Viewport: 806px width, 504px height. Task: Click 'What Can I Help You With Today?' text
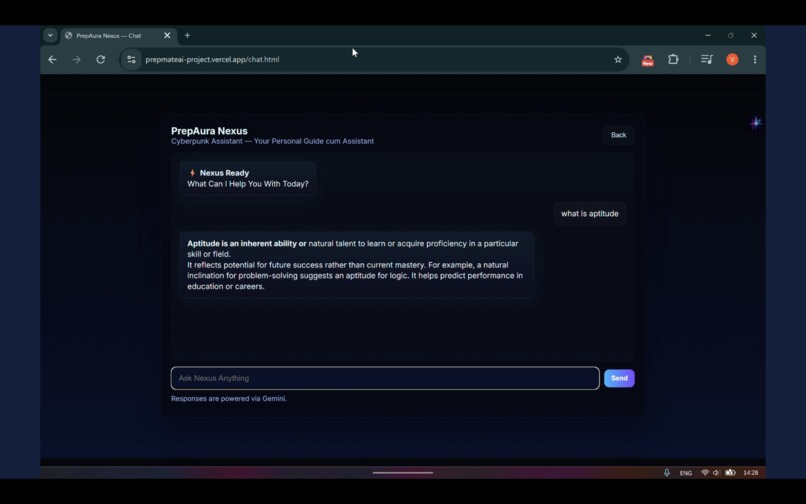coord(248,184)
